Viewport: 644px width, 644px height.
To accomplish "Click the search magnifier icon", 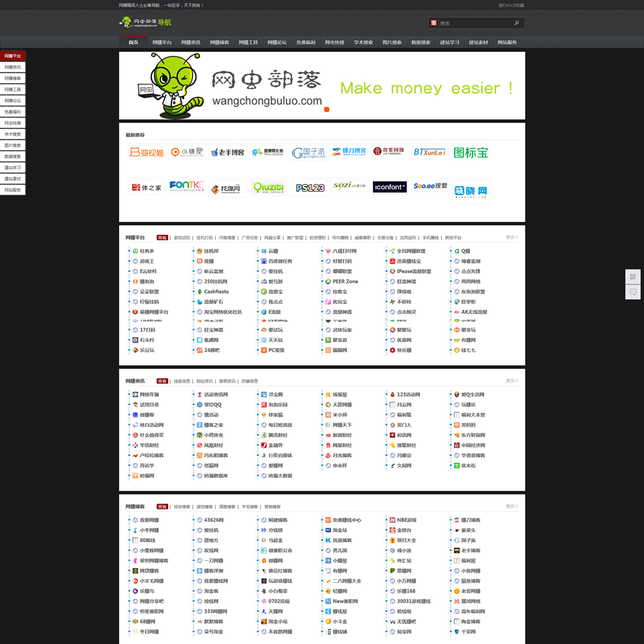I will [516, 23].
